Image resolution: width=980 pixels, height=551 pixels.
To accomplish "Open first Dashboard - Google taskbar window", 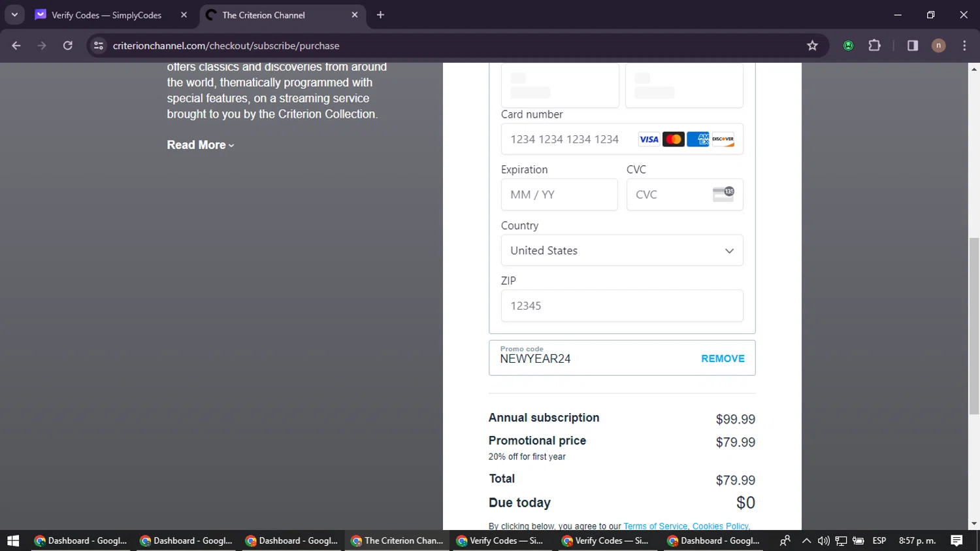I will click(80, 541).
